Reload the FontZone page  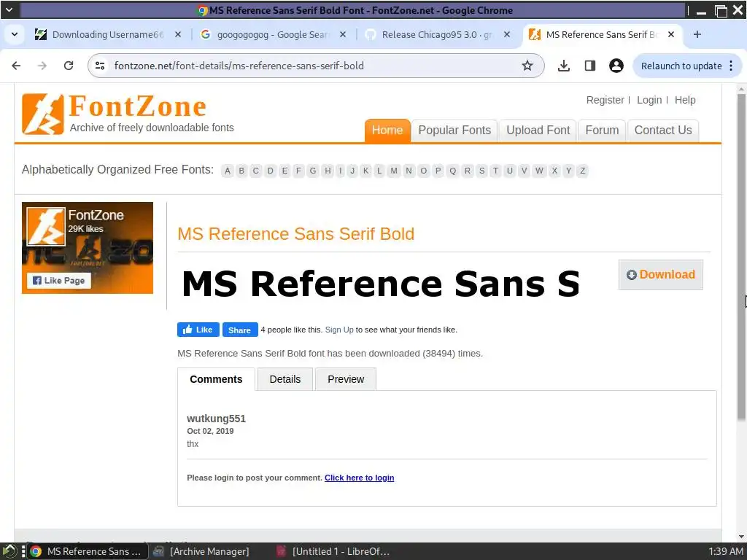[x=69, y=66]
